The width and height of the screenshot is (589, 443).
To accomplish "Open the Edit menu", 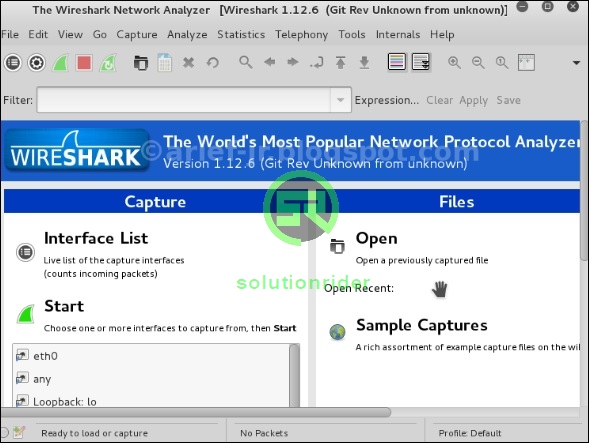I will (38, 34).
